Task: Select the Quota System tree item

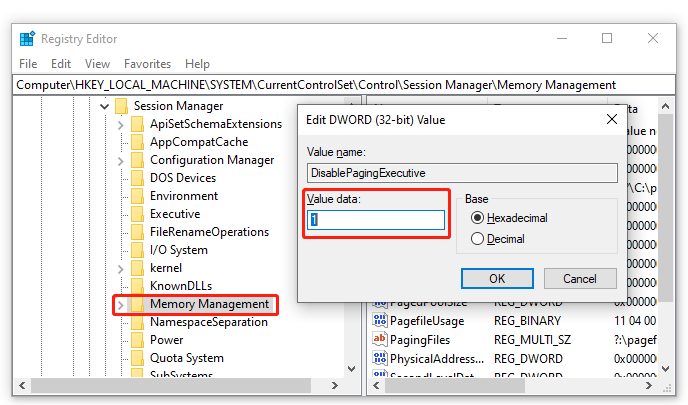Action: [187, 358]
